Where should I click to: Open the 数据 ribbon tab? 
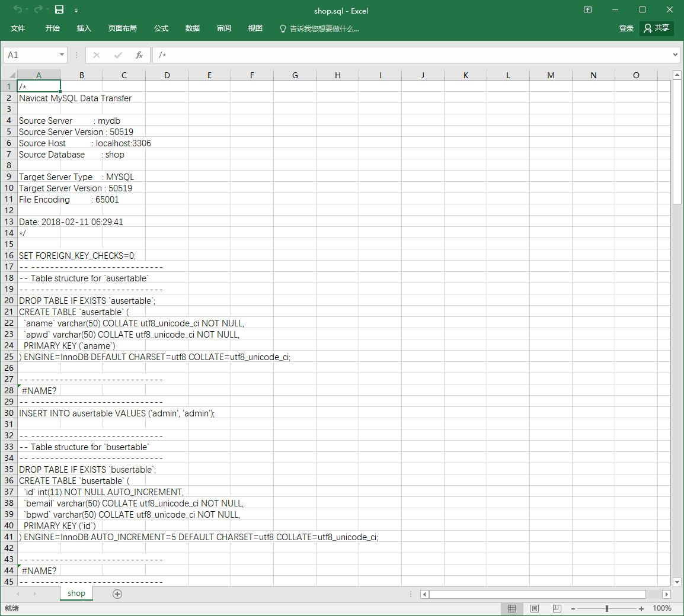(x=193, y=28)
